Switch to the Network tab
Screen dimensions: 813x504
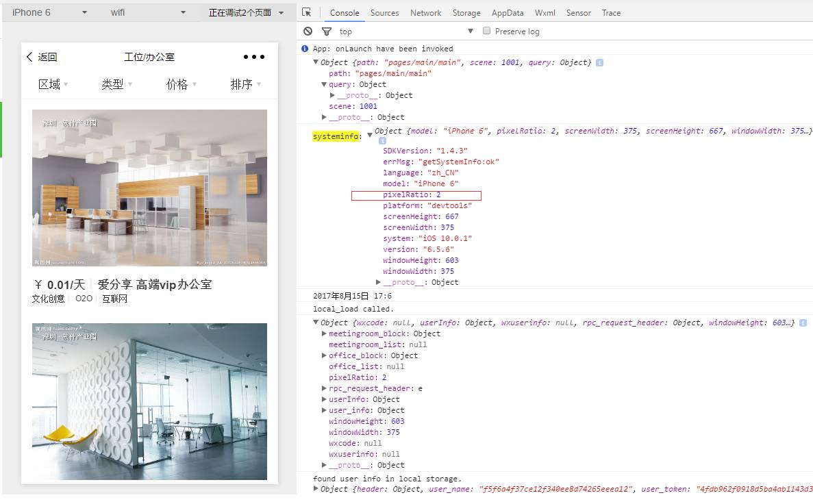click(x=426, y=13)
